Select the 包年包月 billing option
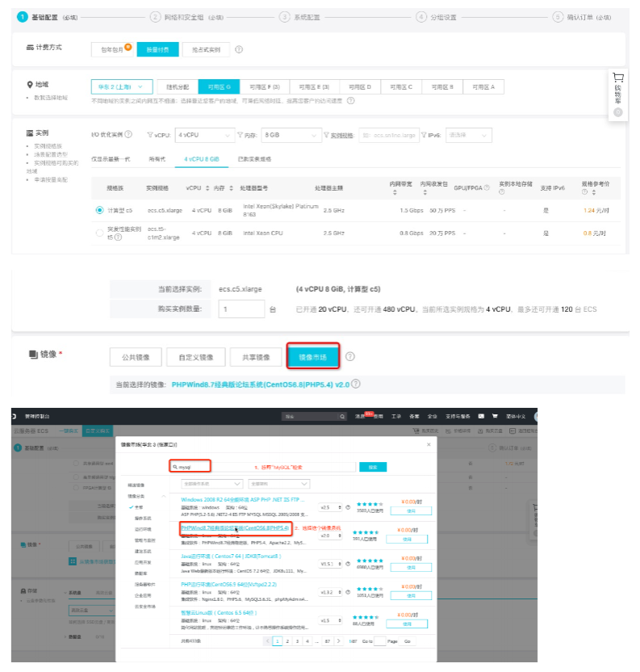 (112, 50)
